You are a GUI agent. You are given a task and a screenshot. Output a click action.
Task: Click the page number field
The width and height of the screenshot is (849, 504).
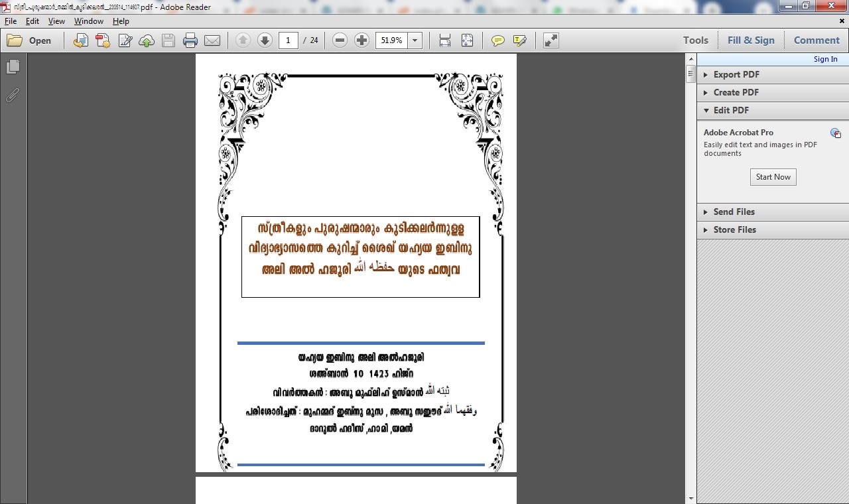[x=288, y=40]
